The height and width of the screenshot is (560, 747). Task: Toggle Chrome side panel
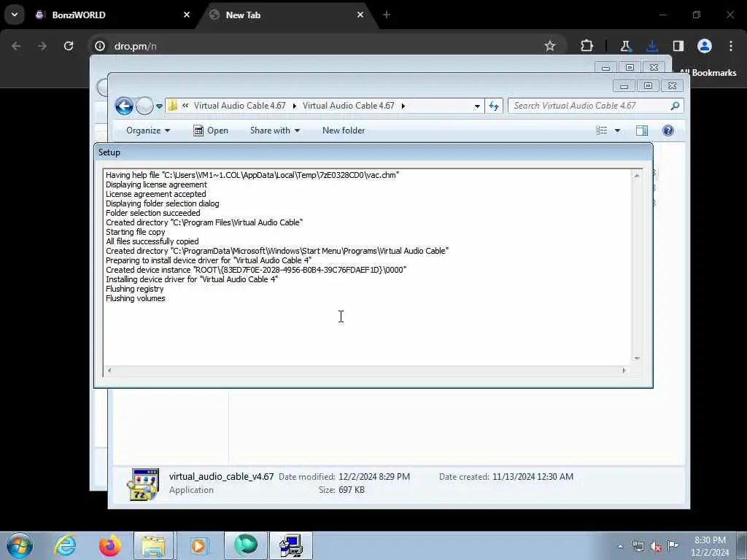click(x=678, y=46)
